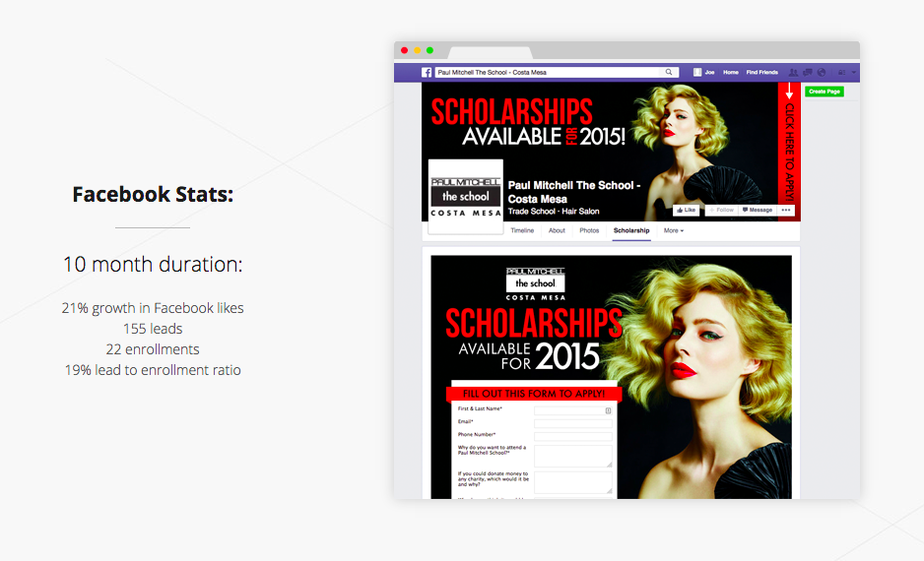Image resolution: width=924 pixels, height=561 pixels.
Task: Click the Follow button
Action: 721,211
